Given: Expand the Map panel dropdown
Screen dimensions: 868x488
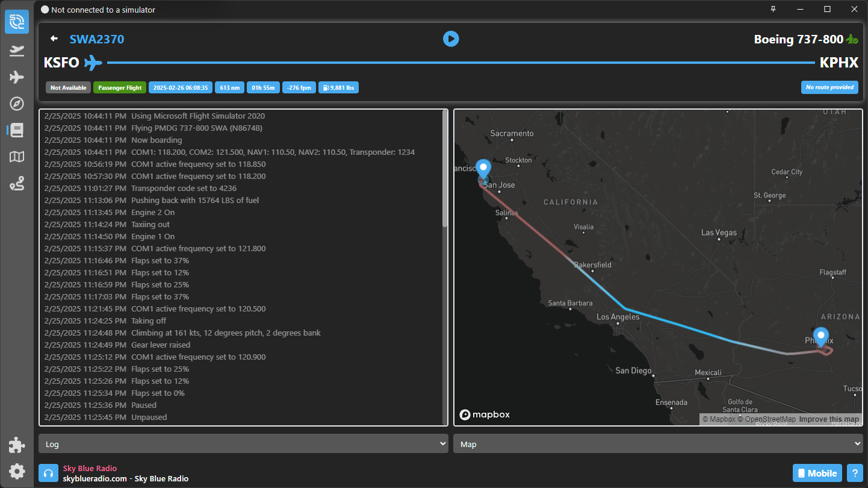Looking at the screenshot, I should 658,444.
